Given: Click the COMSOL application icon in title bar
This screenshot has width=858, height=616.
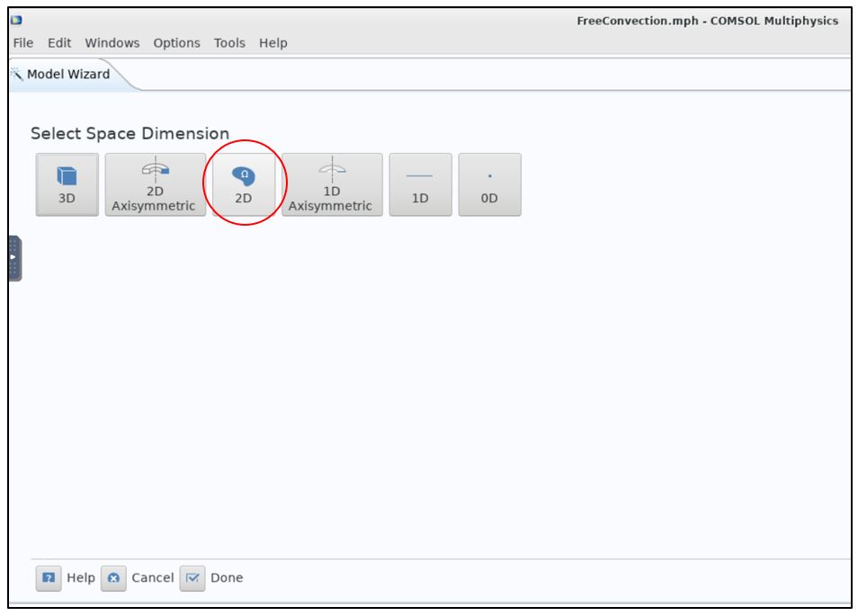Looking at the screenshot, I should [x=16, y=21].
